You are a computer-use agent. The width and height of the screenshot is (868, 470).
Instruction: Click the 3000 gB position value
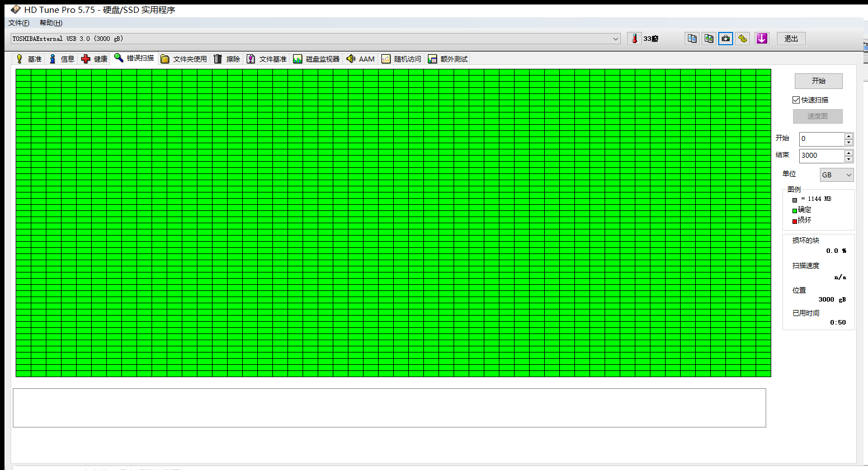tap(832, 299)
